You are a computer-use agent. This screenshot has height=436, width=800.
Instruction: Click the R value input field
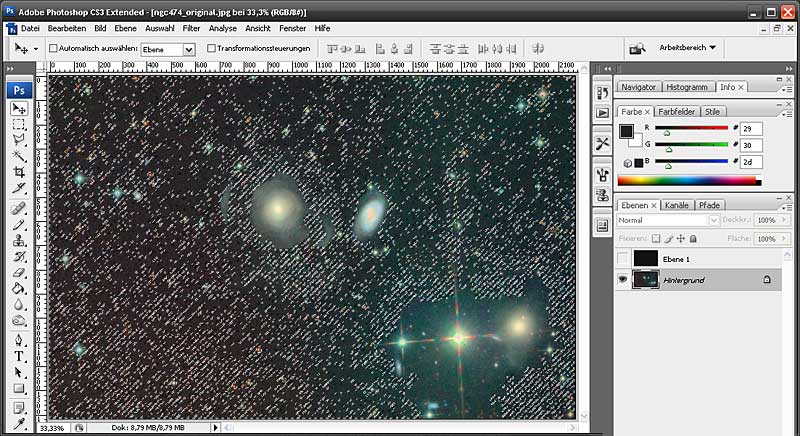pos(751,129)
